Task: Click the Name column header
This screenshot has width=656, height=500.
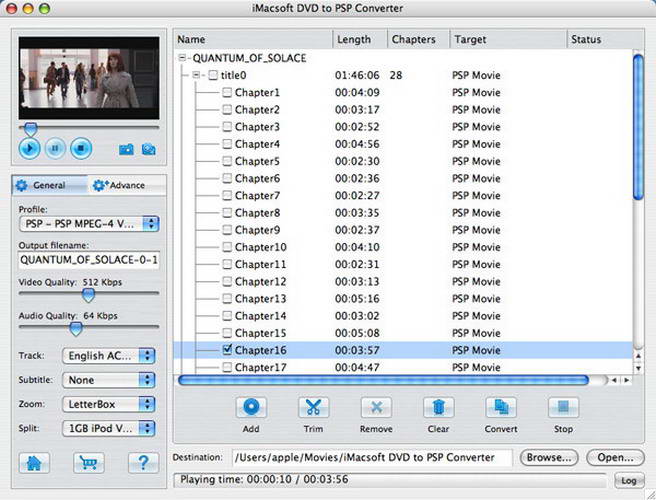Action: point(253,39)
